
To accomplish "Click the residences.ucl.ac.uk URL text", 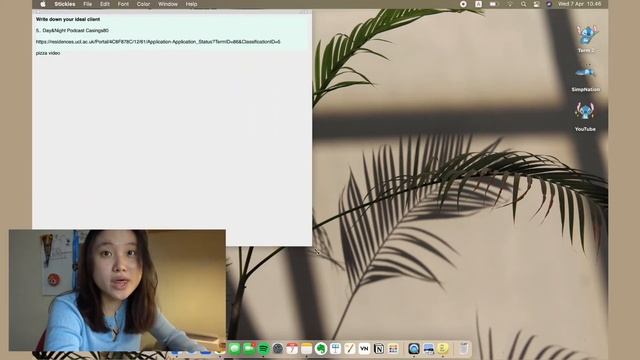I will (x=158, y=42).
